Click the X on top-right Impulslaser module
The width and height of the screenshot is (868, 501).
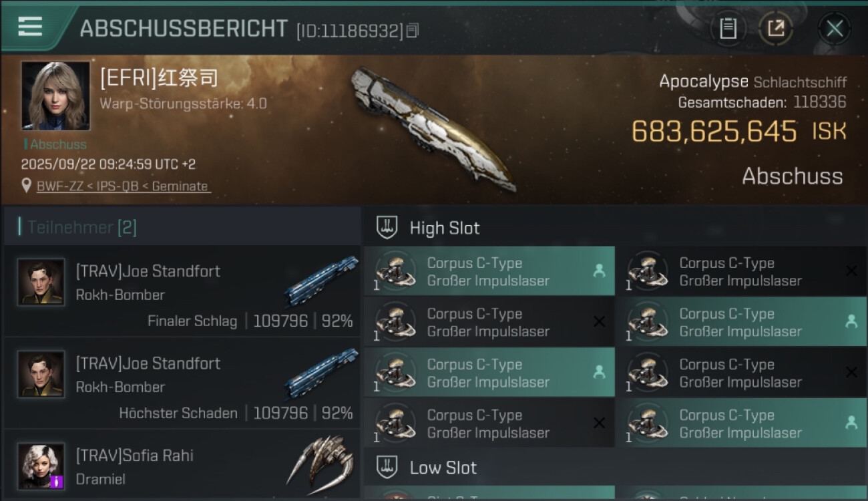click(x=851, y=271)
